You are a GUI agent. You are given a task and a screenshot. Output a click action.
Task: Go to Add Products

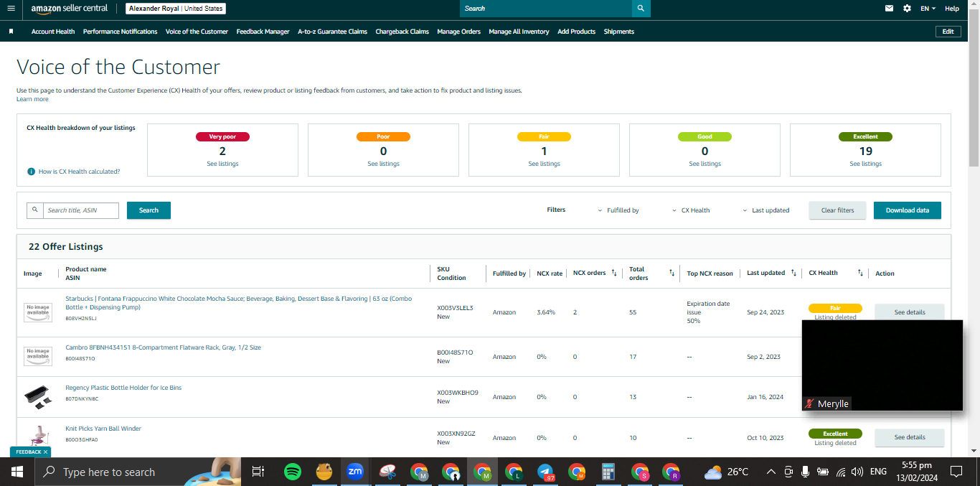tap(576, 32)
